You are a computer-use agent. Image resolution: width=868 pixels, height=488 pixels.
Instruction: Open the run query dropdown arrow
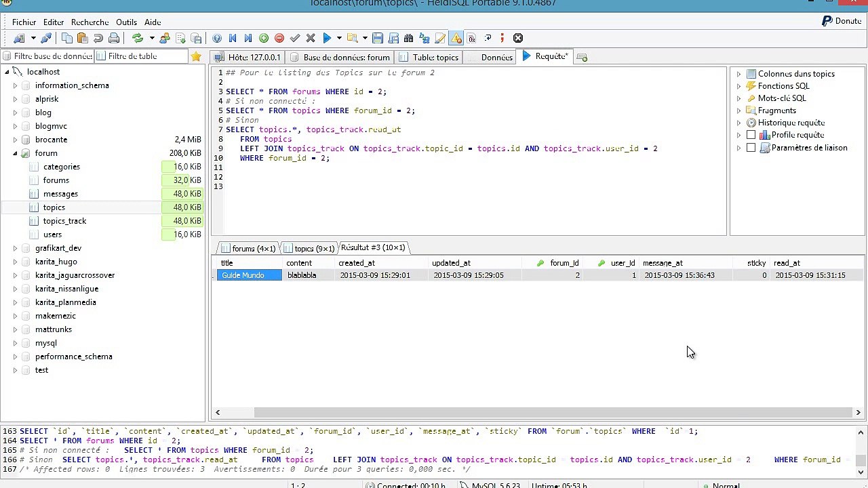pos(339,38)
